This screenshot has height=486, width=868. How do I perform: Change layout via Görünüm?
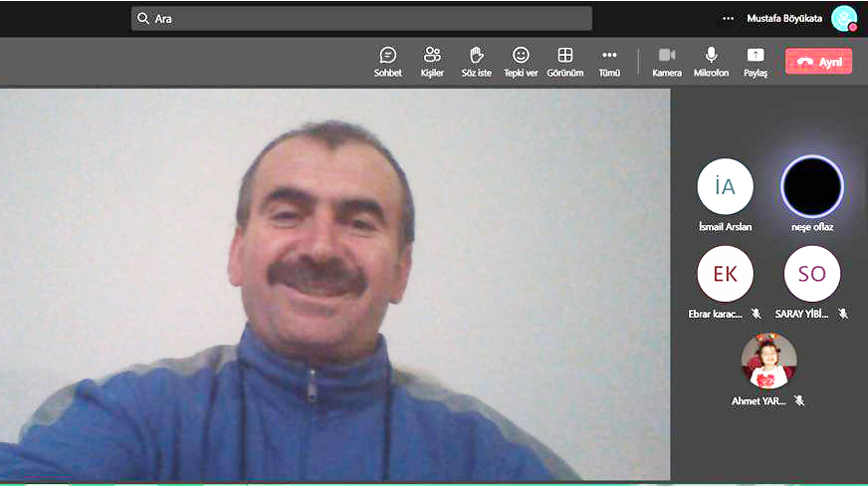tap(565, 62)
